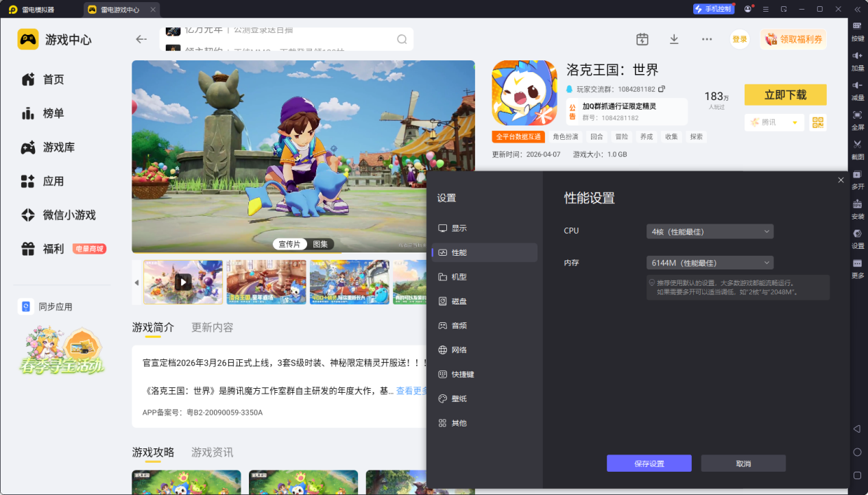Switch to the 更新内容 tab

pyautogui.click(x=213, y=328)
